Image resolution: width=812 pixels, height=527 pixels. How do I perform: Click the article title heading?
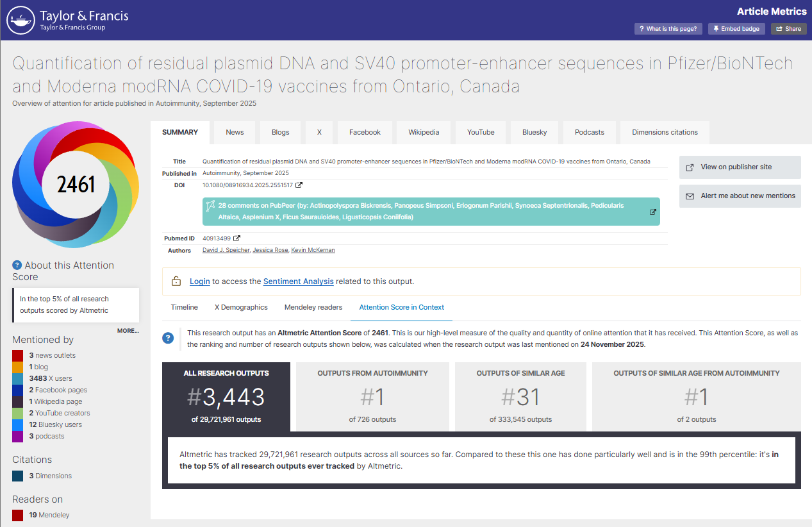pyautogui.click(x=402, y=74)
